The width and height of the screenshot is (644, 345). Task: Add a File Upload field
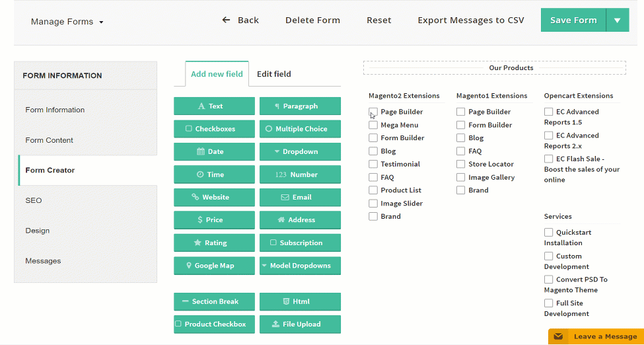pyautogui.click(x=301, y=324)
